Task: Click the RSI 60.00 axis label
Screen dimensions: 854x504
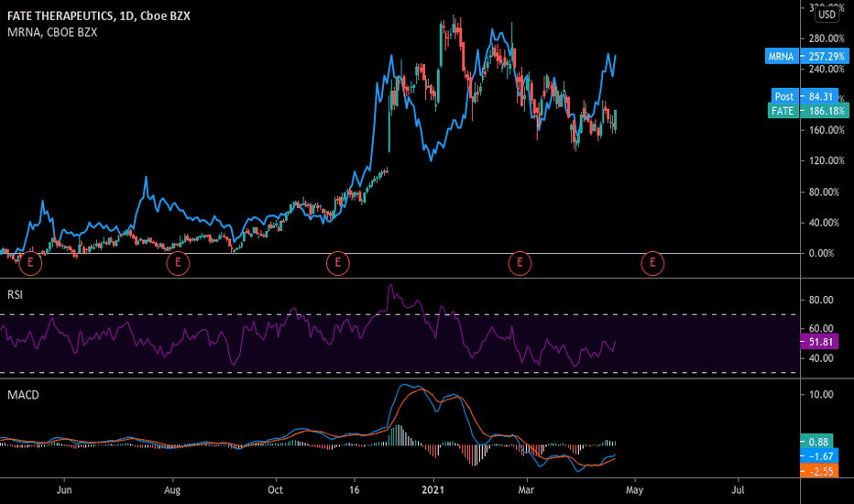Action: [821, 329]
